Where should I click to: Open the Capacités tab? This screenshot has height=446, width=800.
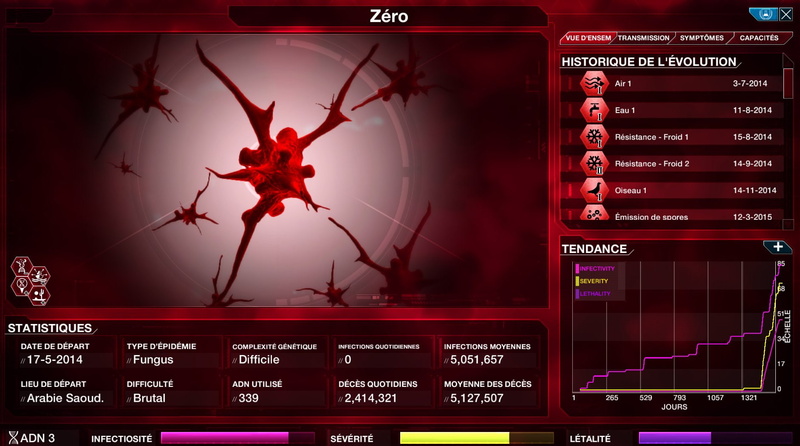pyautogui.click(x=759, y=38)
